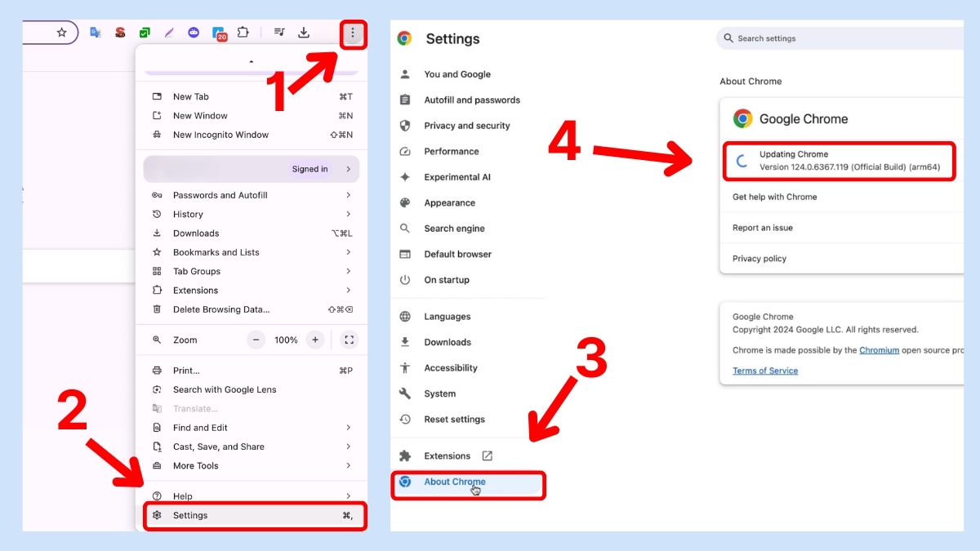Screen dimensions: 980x551
Task: Click the person icon for You and Google
Action: coord(405,74)
